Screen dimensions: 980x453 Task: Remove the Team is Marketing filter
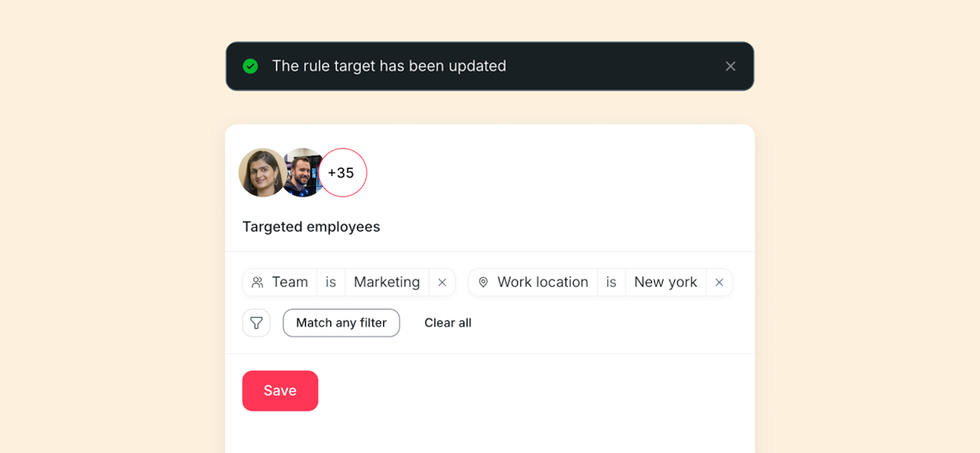tap(442, 282)
